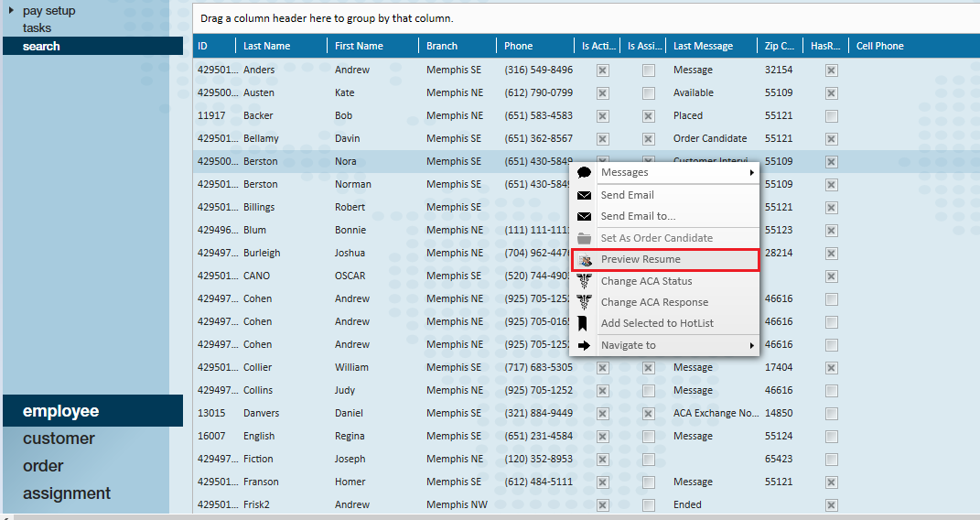Viewport: 980px width, 520px height.
Task: Toggle Is Assigned checkbox for English
Action: (649, 437)
